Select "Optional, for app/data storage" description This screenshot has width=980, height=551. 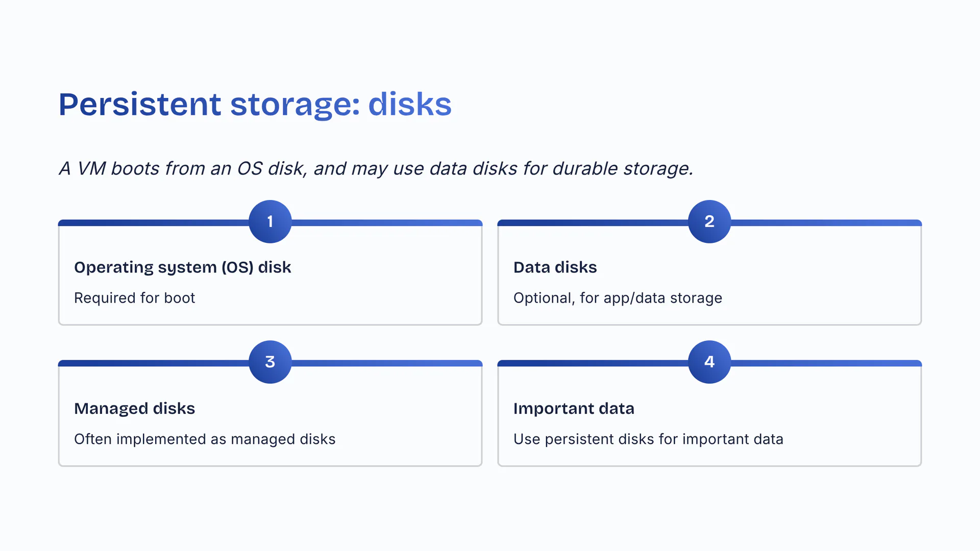point(618,298)
